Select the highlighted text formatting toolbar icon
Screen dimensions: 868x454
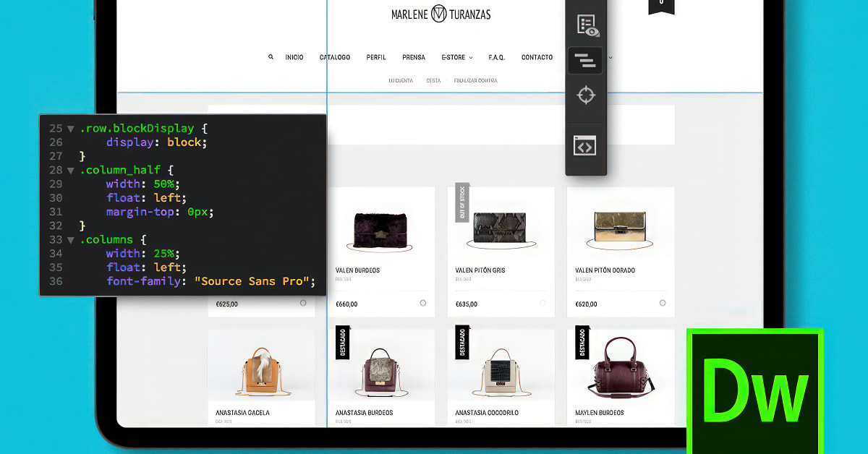pos(584,60)
